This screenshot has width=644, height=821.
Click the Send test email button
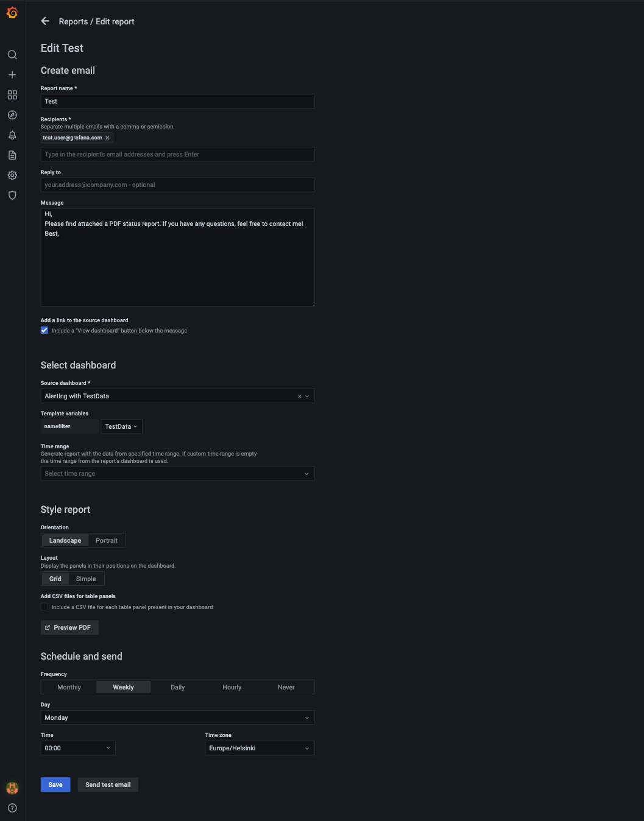(108, 784)
